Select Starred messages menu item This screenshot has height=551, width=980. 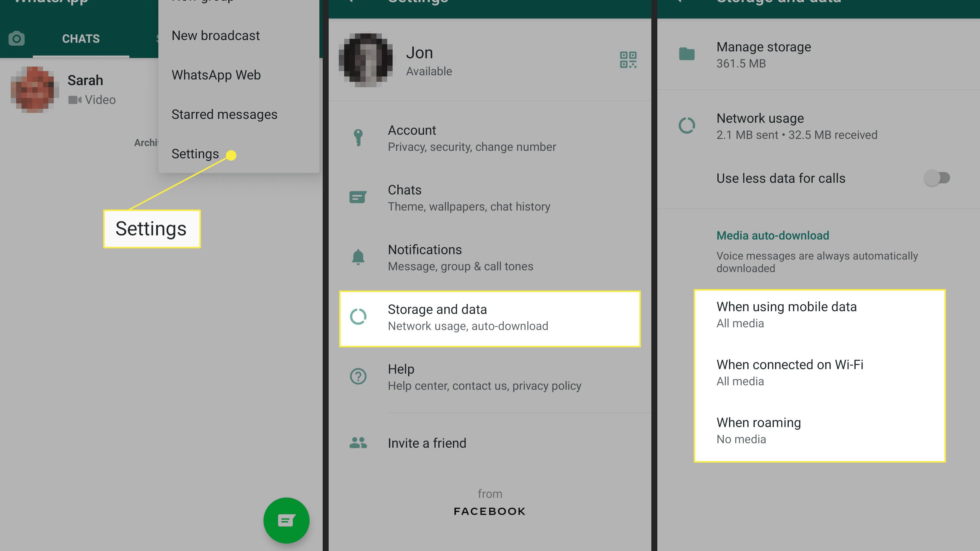click(x=225, y=114)
